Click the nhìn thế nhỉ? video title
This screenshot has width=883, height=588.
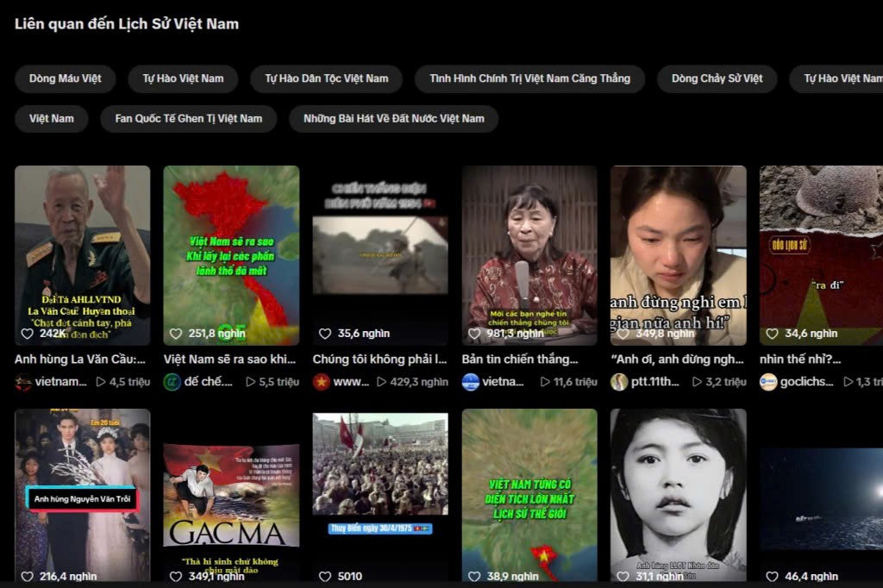tap(800, 360)
